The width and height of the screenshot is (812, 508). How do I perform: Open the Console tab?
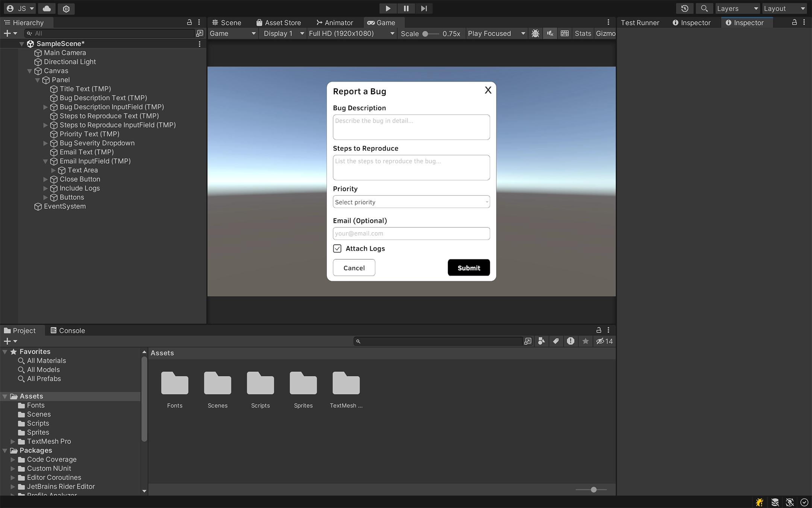(x=71, y=330)
